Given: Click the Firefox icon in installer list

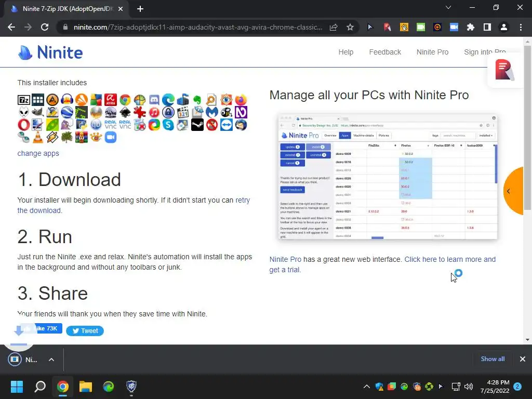Looking at the screenshot, I should pyautogui.click(x=241, y=100).
